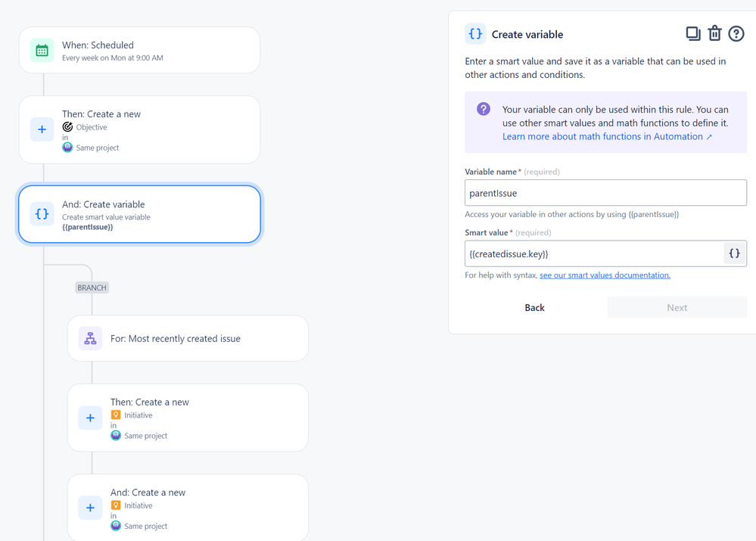Click the Back button
Screen dimensions: 756x541
(534, 307)
